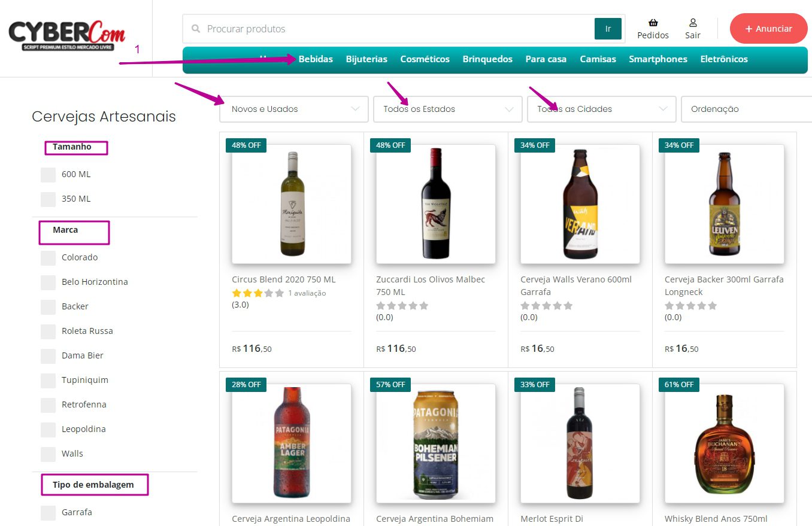Open the Brinquedos category
Image resolution: width=812 pixels, height=526 pixels.
pyautogui.click(x=487, y=59)
